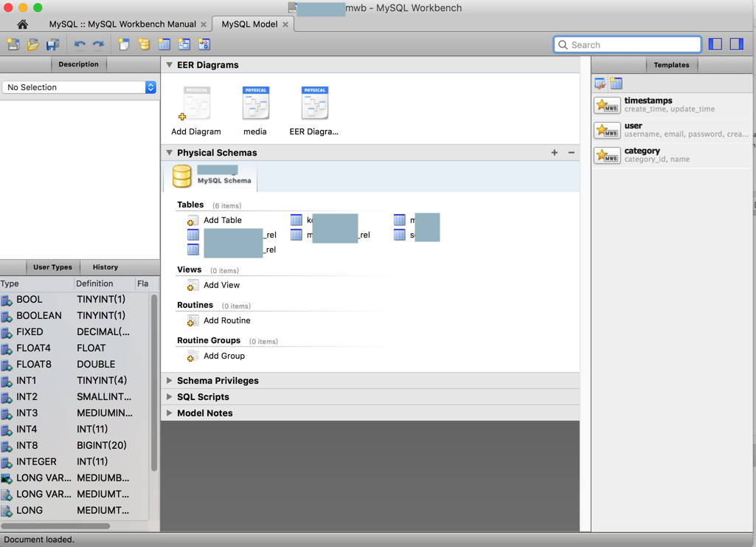The image size is (756, 547).
Task: Select the BOOLEAN user type row
Action: click(74, 316)
